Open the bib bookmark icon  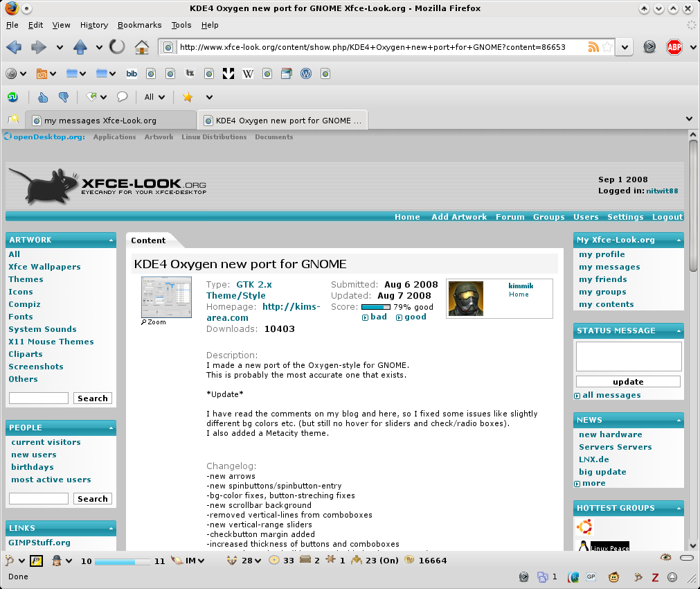tap(132, 73)
